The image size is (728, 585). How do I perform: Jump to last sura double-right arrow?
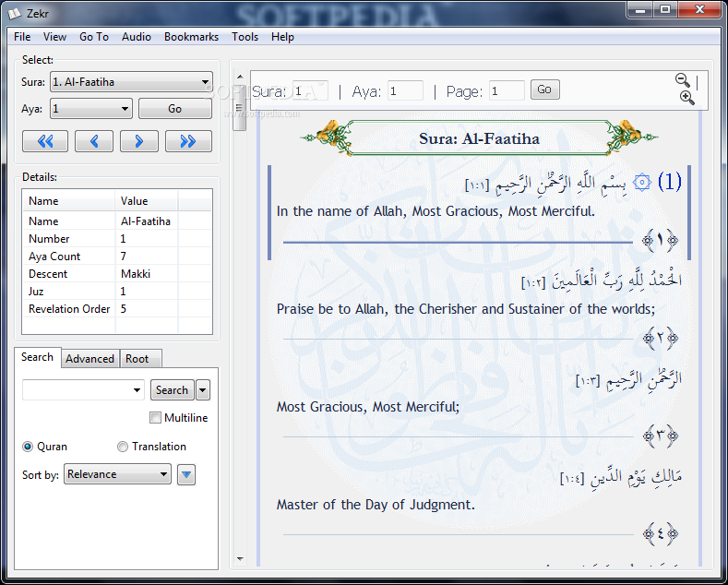(188, 141)
